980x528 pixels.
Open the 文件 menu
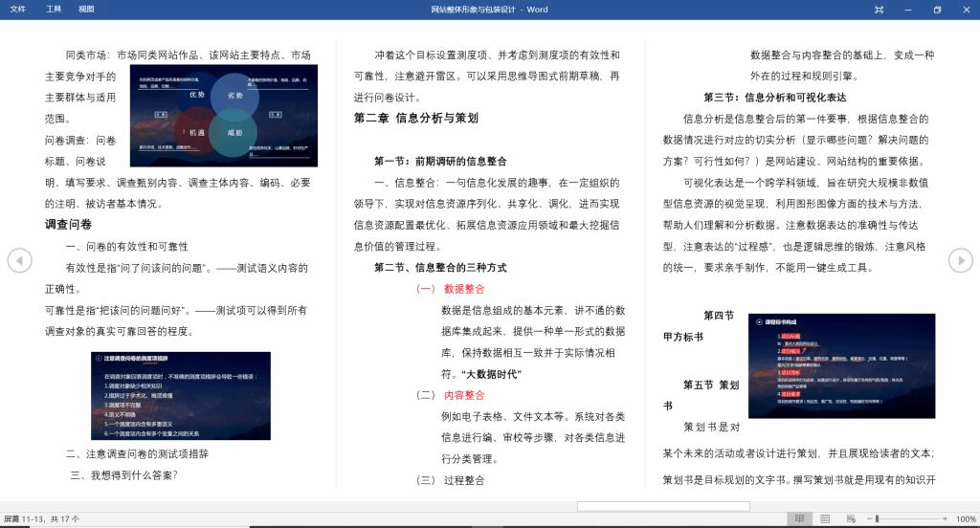tap(17, 10)
